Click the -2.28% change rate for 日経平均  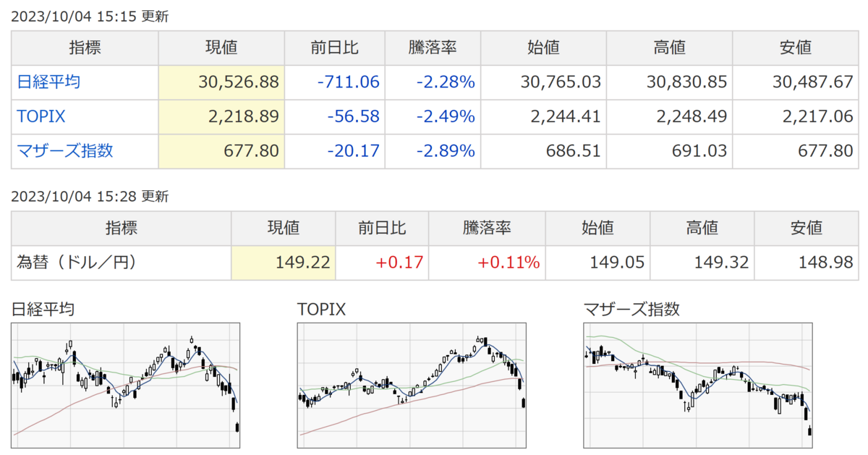(x=446, y=82)
